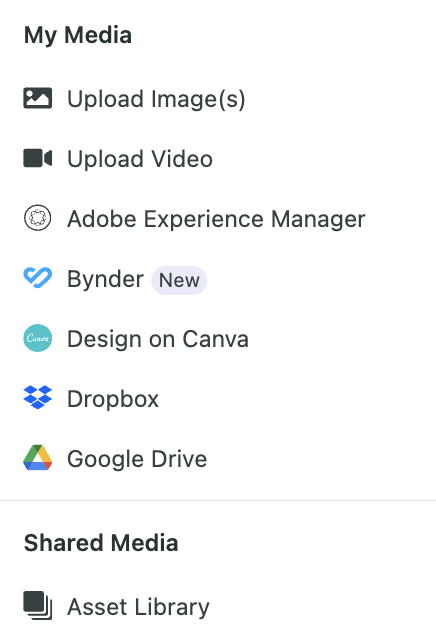Click the Shared Media heading
The width and height of the screenshot is (436, 638).
(101, 543)
